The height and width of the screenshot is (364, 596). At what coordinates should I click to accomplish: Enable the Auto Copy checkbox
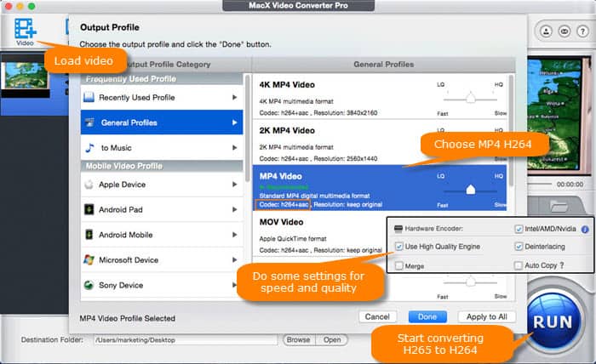[518, 265]
